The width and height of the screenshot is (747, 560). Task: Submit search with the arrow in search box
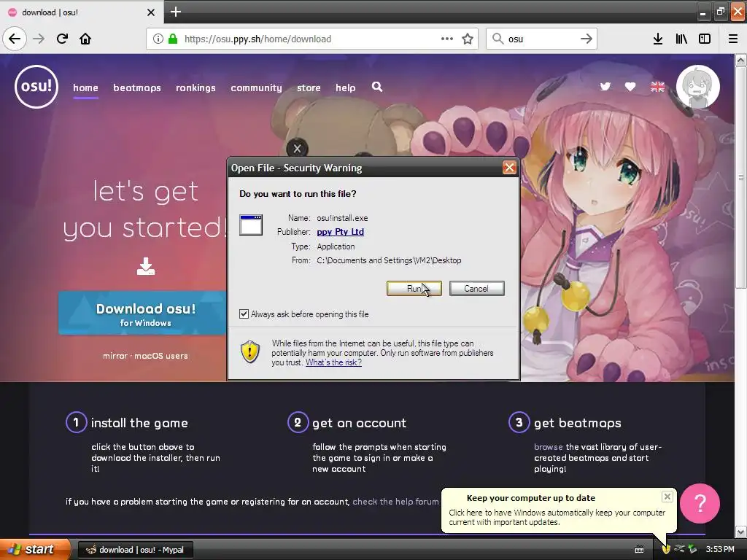[x=586, y=39]
